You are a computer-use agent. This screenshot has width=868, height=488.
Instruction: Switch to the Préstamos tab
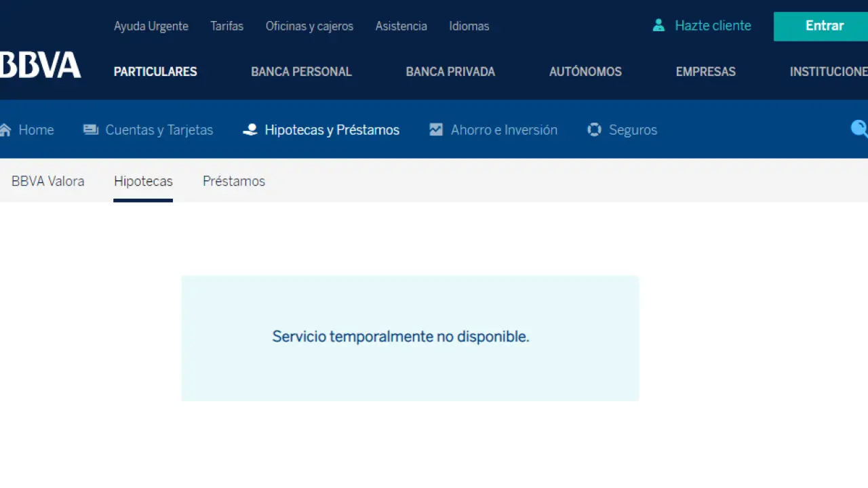[233, 181]
